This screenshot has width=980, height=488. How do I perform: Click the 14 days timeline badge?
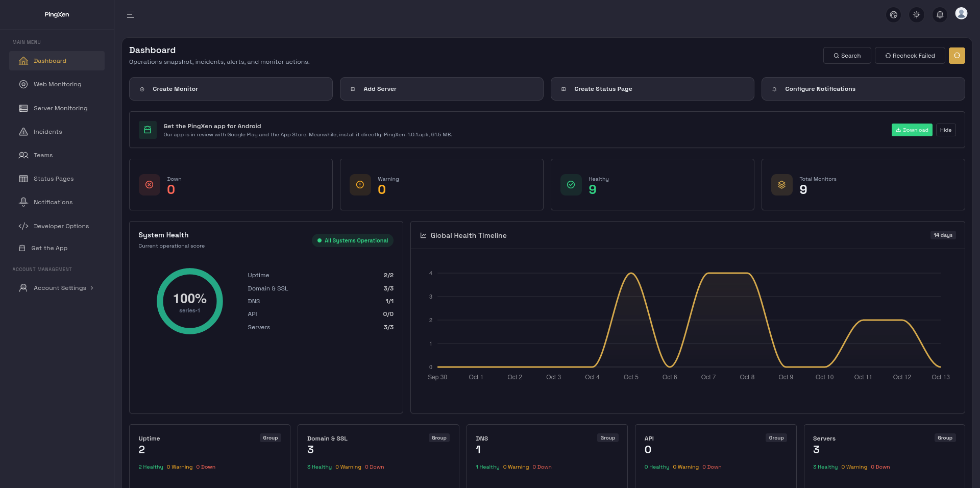pyautogui.click(x=943, y=235)
